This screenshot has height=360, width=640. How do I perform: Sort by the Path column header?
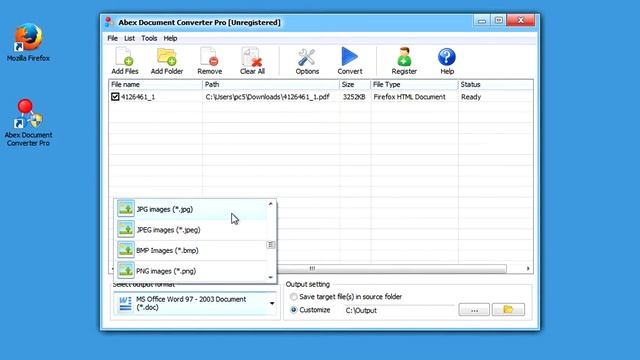click(271, 84)
